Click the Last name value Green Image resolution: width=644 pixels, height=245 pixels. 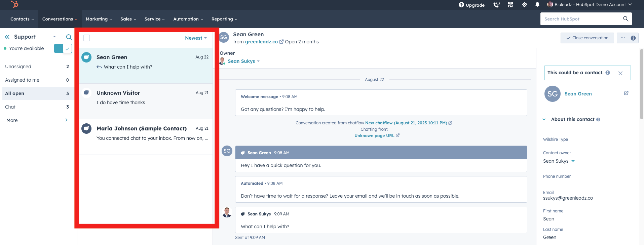click(550, 237)
